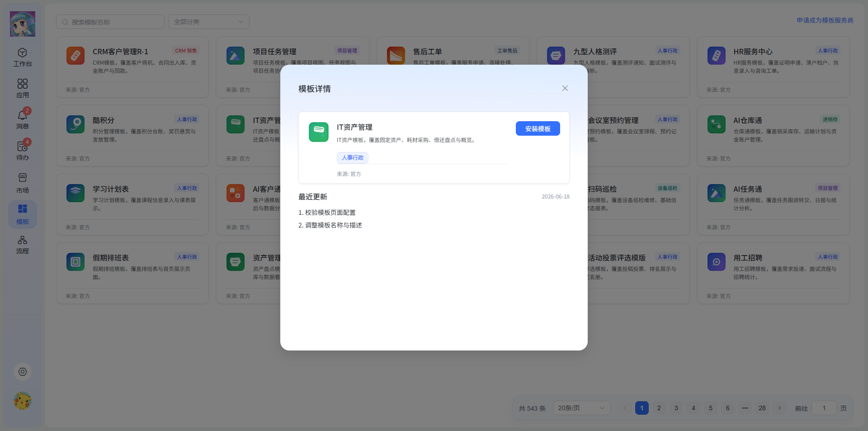Click the AI仓库通 template icon
The height and width of the screenshot is (431, 868).
coord(717,124)
